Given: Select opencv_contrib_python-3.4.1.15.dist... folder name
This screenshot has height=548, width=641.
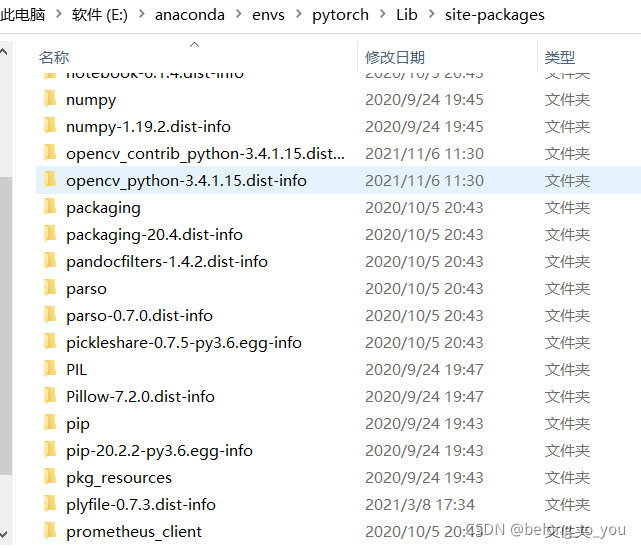Looking at the screenshot, I should (x=205, y=154).
